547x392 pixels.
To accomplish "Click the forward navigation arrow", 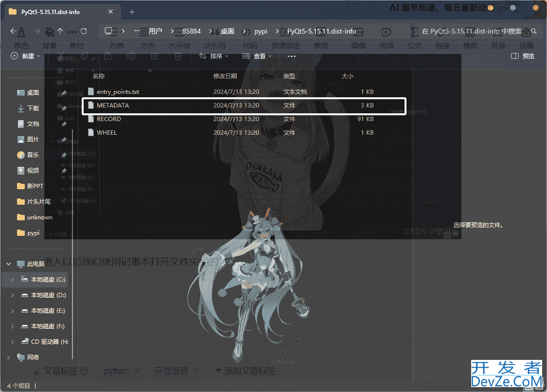I will 36,31.
